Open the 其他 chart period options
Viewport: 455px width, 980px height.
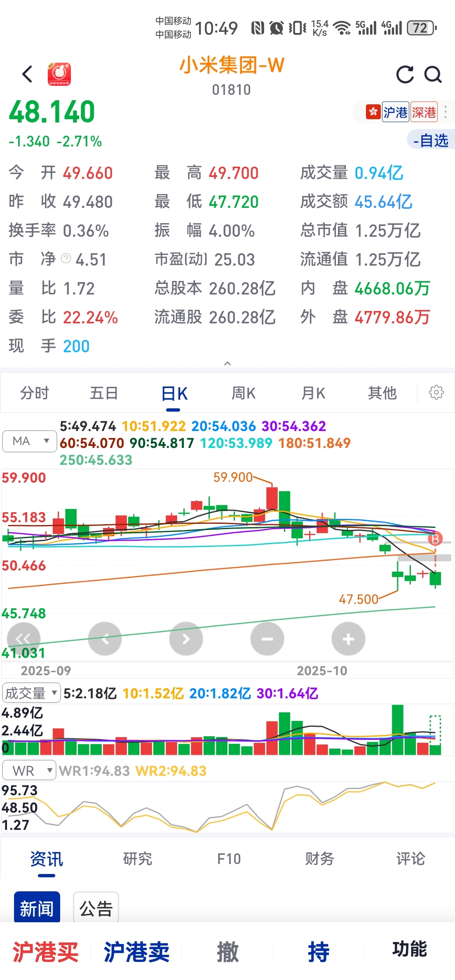pyautogui.click(x=382, y=393)
